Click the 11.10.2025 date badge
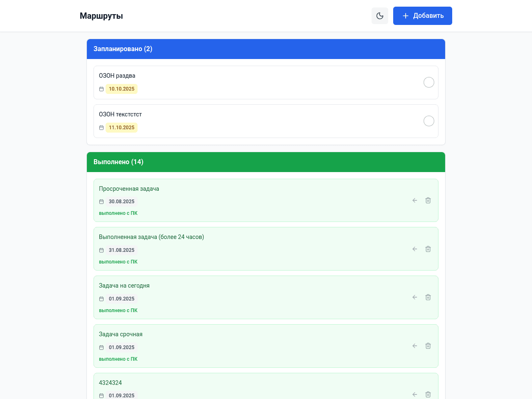The image size is (532, 399). tap(122, 128)
